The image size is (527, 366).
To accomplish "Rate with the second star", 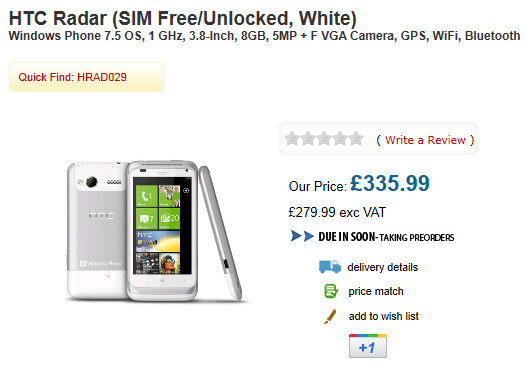I will click(308, 138).
